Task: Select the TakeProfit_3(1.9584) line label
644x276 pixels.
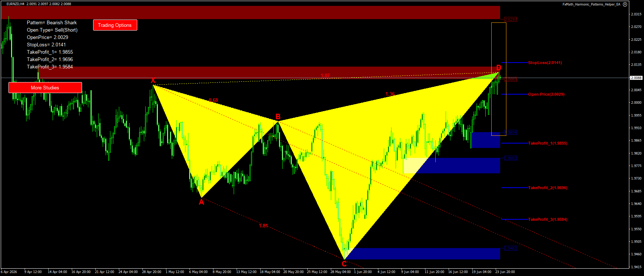Action: 548,219
